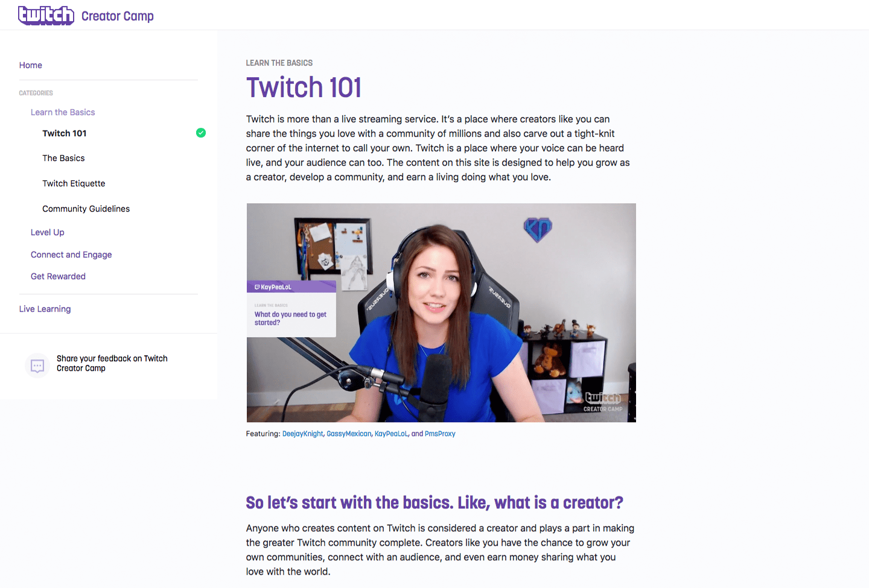
Task: Click the blue heart logo in video
Action: coord(537,229)
